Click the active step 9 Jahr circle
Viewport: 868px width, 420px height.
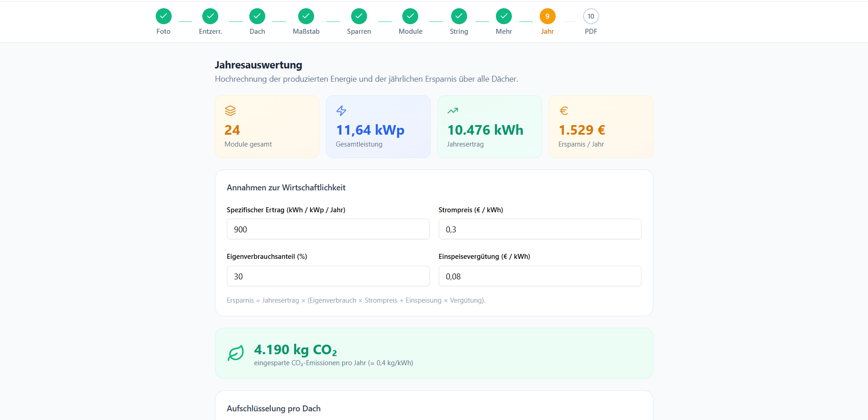click(547, 16)
